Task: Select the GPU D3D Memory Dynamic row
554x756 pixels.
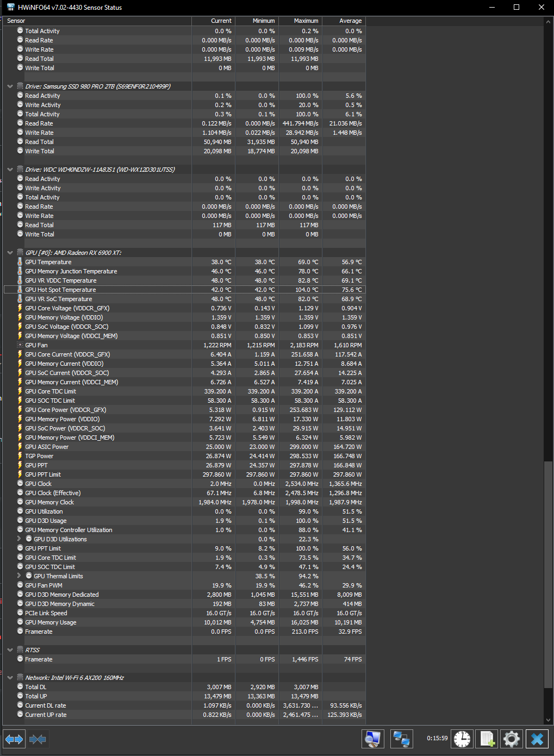Action: 184,604
